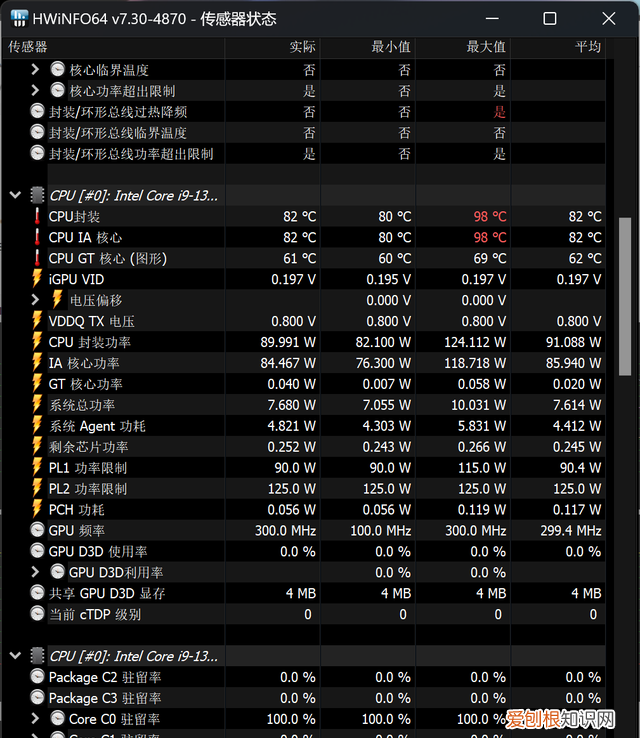Click the red 是 in 封装/环形总线过热降频 row
This screenshot has width=640, height=738.
[x=500, y=112]
